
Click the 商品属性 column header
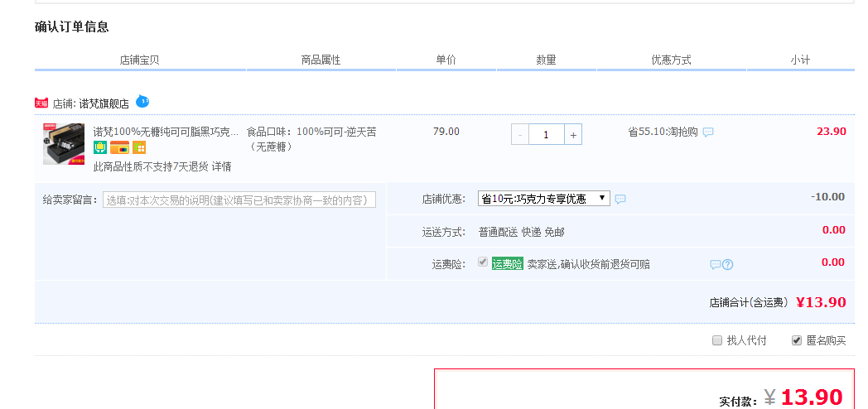coord(321,60)
